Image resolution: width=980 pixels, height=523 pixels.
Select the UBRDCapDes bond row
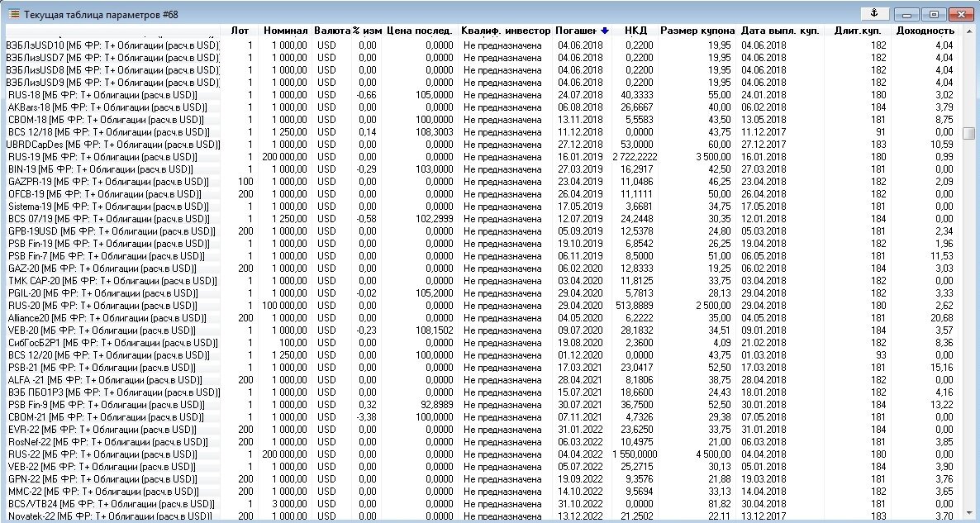pos(481,145)
